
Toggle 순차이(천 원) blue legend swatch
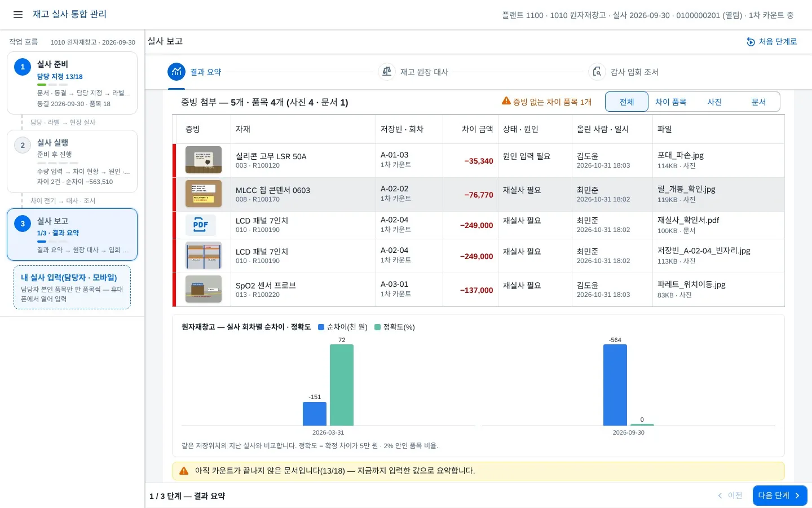[321, 327]
